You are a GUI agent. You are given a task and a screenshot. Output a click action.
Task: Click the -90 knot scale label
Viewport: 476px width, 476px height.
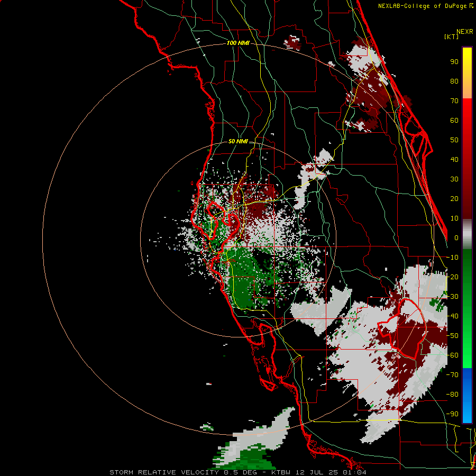[452, 414]
